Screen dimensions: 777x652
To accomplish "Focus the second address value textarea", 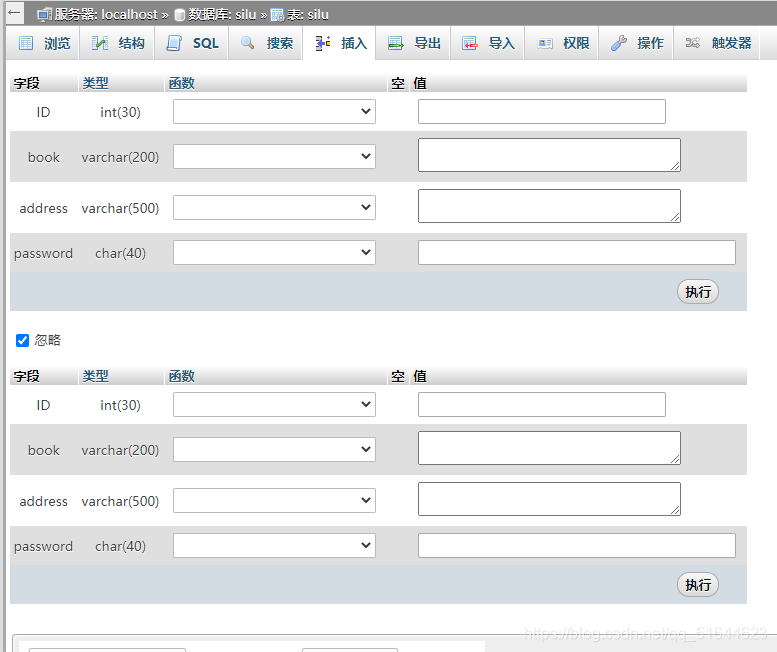I will pyautogui.click(x=549, y=499).
